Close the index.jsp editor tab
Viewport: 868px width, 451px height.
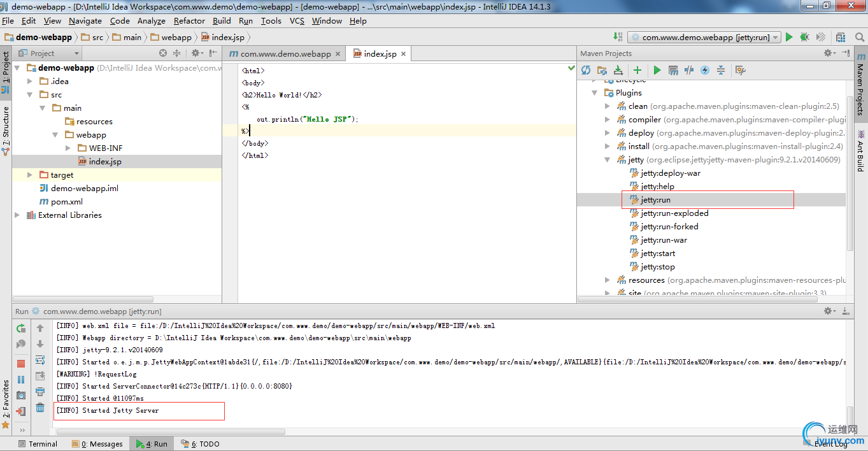(403, 54)
